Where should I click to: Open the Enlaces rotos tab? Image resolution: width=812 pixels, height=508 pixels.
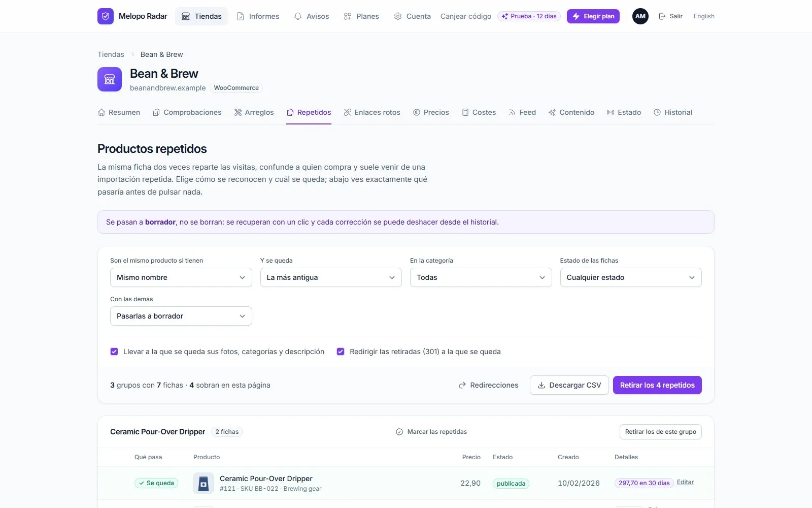point(372,112)
